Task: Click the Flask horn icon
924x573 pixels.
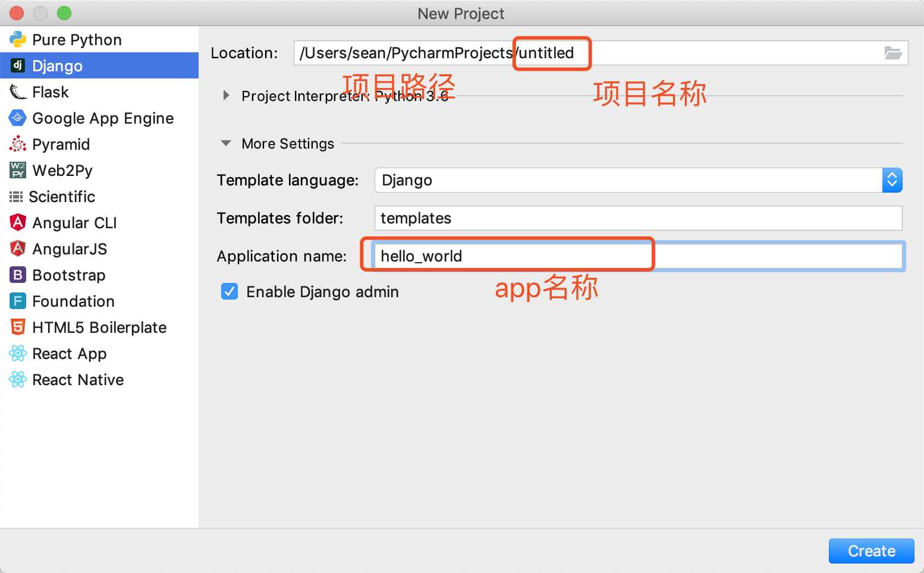Action: coord(18,92)
